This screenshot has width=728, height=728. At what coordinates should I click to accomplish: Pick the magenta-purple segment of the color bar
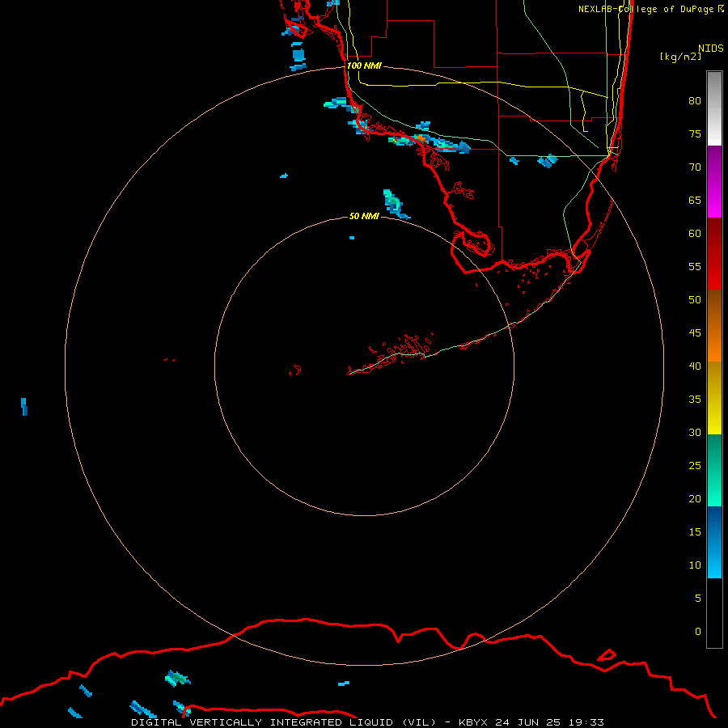(714, 181)
